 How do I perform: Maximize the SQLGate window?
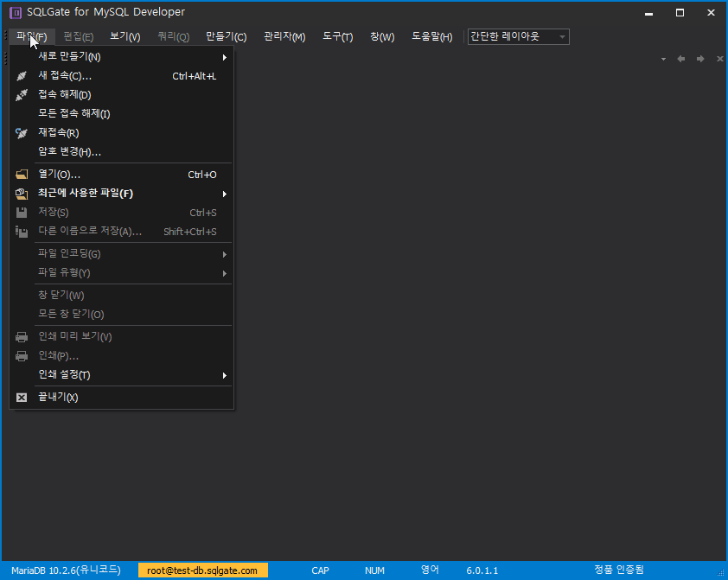680,12
